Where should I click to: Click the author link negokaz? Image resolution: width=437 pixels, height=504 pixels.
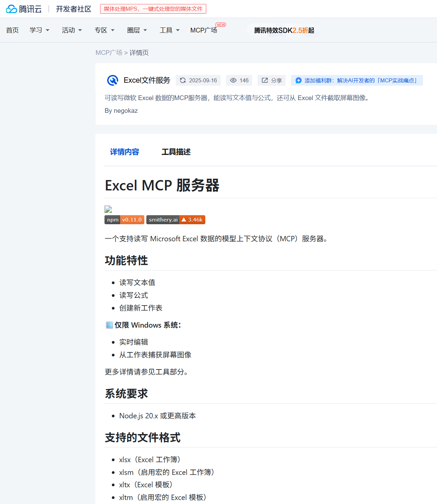(x=126, y=110)
